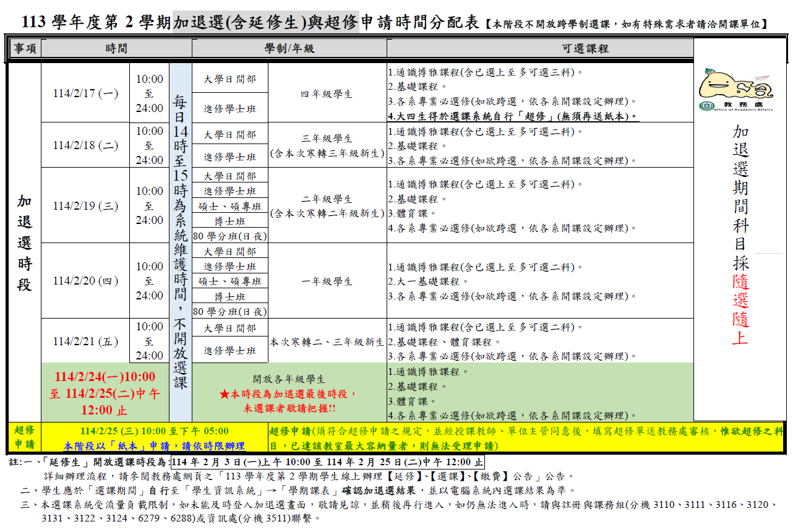Click 進修學士班 in the 114/2/21 row
This screenshot has height=532, width=793.
pyautogui.click(x=230, y=350)
